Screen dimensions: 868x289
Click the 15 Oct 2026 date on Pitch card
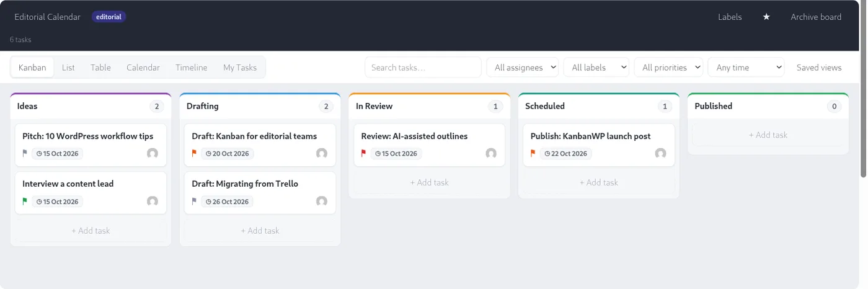point(58,153)
